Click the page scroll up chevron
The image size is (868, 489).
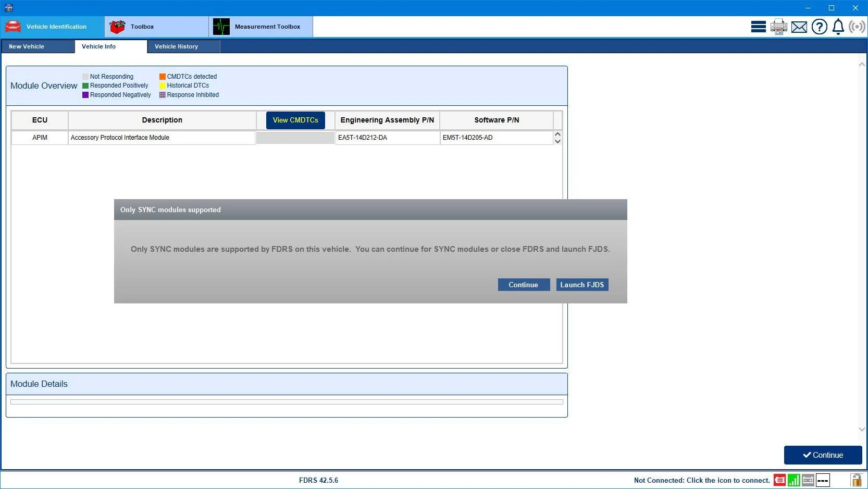(862, 65)
